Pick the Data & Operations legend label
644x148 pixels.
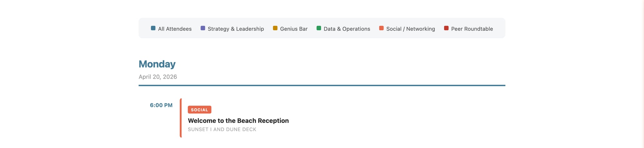pyautogui.click(x=347, y=29)
